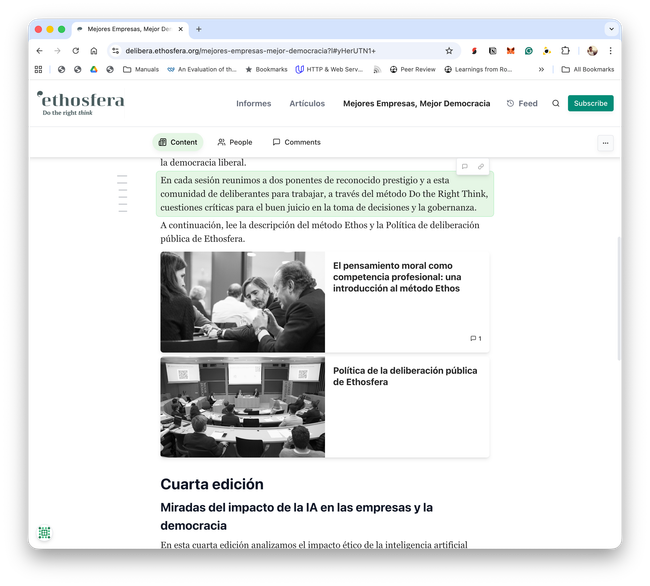Click the browser address bar URL

[250, 50]
